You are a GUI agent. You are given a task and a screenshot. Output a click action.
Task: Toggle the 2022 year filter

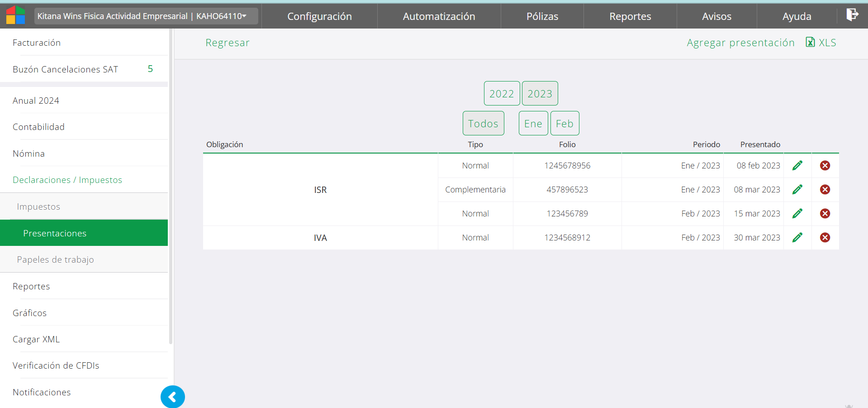click(x=502, y=94)
